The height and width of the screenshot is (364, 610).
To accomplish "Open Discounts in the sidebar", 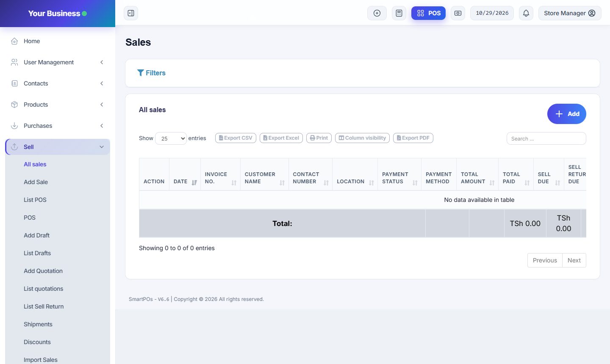I will point(37,342).
